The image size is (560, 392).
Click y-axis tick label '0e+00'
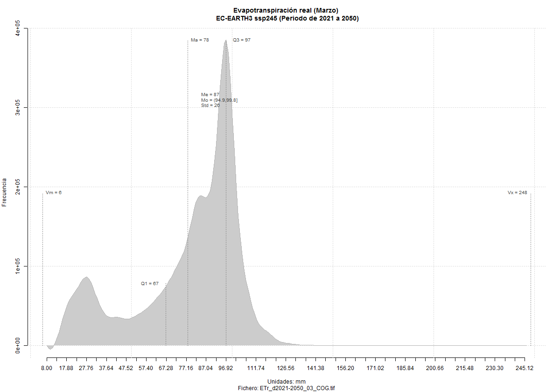coord(19,345)
